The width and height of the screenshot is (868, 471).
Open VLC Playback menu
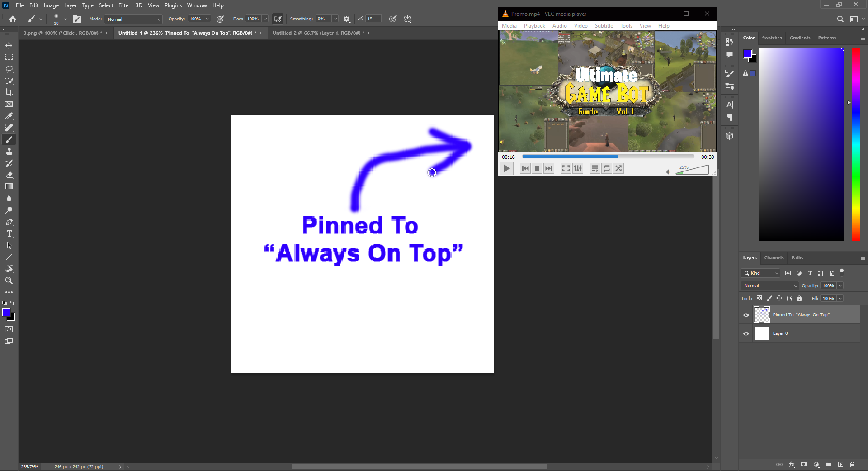[534, 26]
